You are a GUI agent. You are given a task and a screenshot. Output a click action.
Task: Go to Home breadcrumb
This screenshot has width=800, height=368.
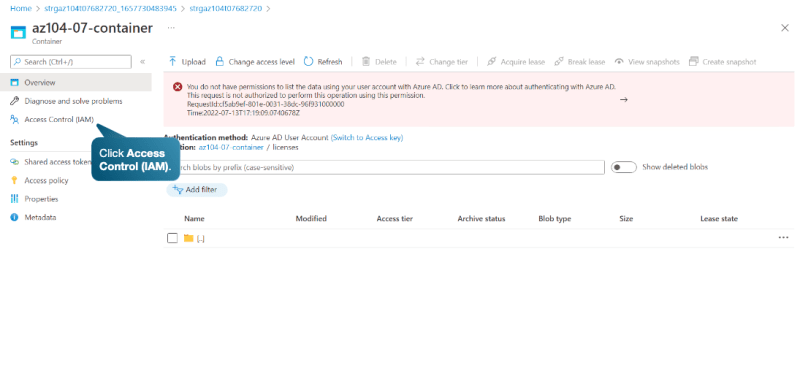click(20, 9)
